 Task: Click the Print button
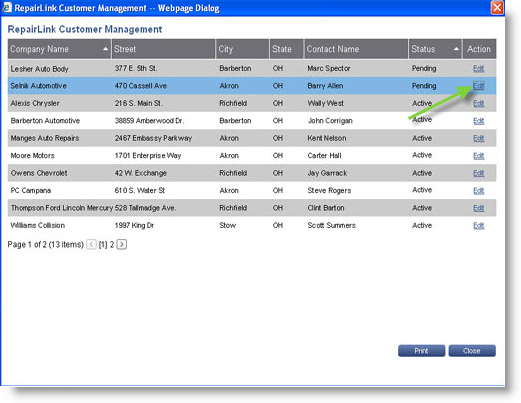click(x=421, y=351)
